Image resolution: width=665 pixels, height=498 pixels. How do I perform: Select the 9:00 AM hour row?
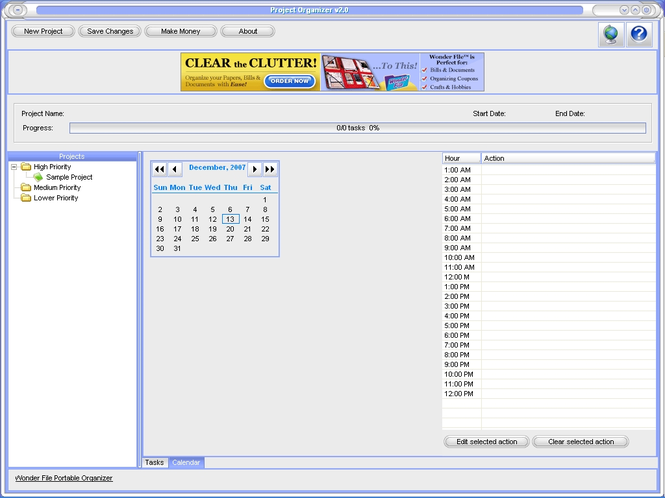point(548,248)
